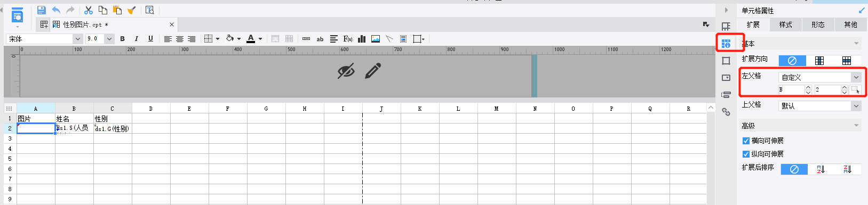This screenshot has height=205, width=868.
Task: Insert a chart in the cell
Action: coord(362,39)
